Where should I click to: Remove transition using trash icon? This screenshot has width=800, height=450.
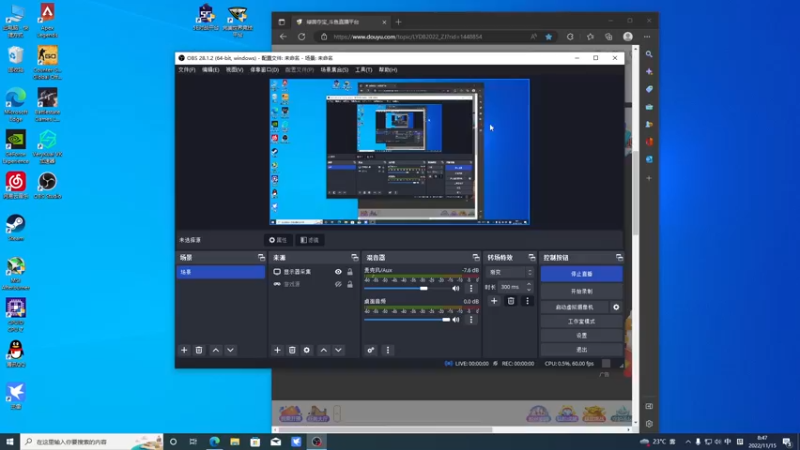511,301
